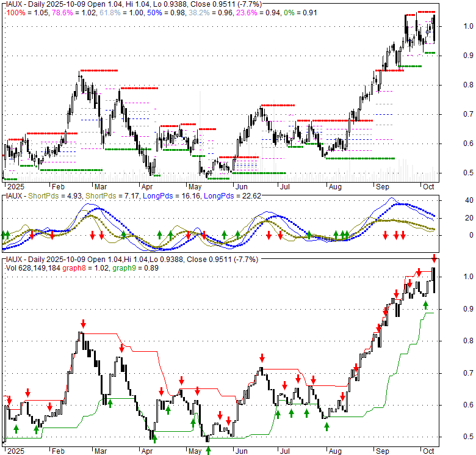Click the Jun label on the top chart axis
The width and height of the screenshot is (476, 455).
pyautogui.click(x=241, y=186)
